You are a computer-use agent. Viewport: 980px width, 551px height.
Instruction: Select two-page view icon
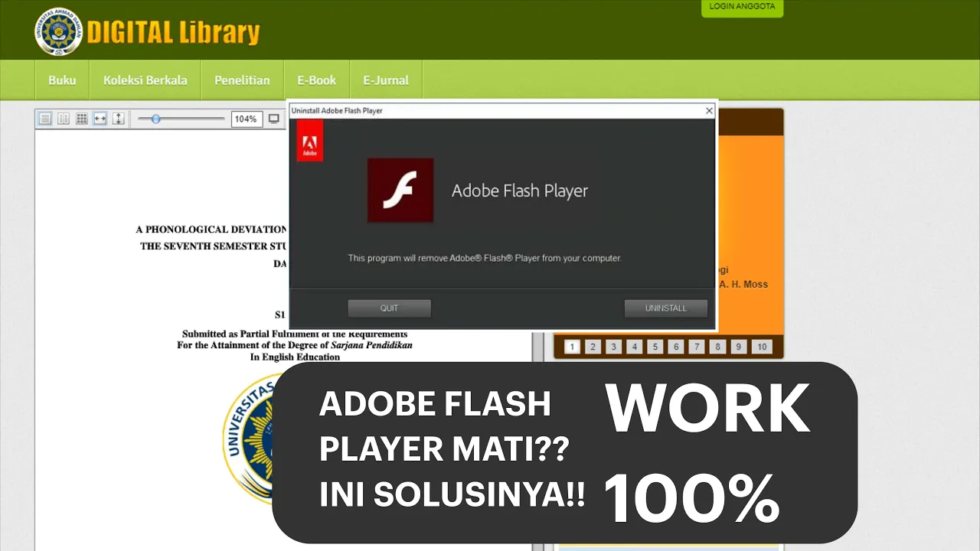(x=64, y=119)
